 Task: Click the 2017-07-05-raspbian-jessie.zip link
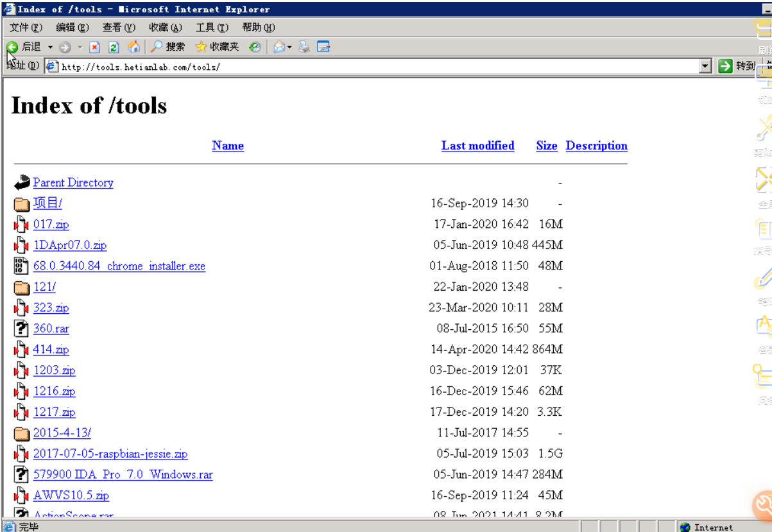(110, 454)
